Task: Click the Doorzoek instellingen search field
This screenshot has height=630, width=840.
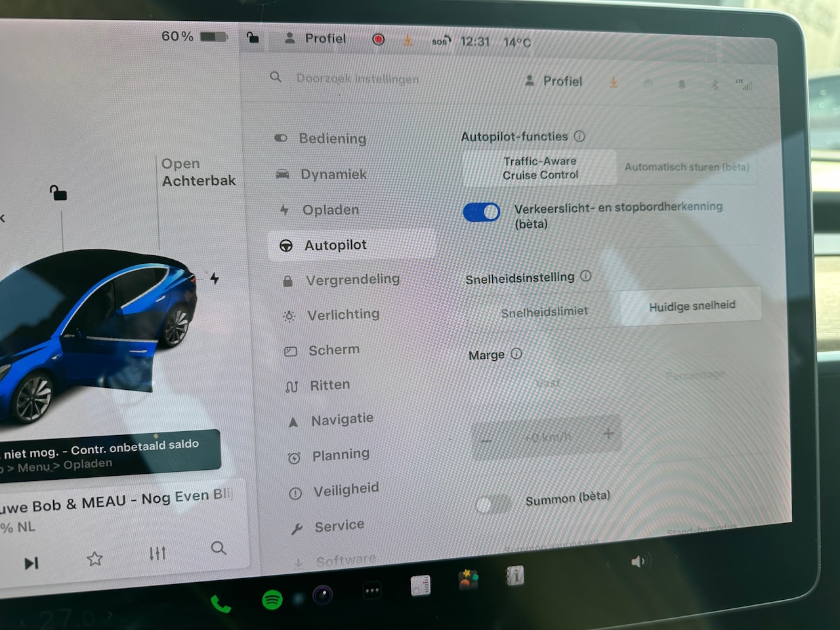Action: pyautogui.click(x=358, y=79)
